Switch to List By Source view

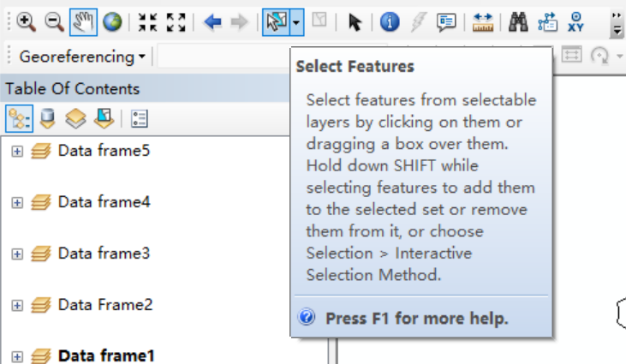pos(48,118)
